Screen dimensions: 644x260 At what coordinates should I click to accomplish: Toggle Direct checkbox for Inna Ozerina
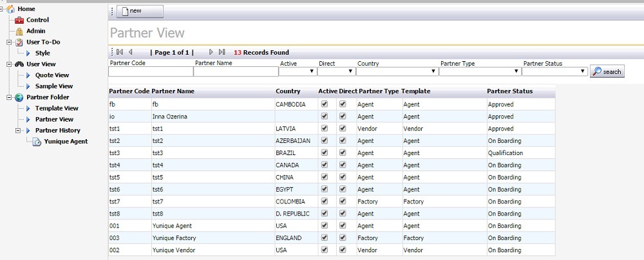(x=343, y=116)
